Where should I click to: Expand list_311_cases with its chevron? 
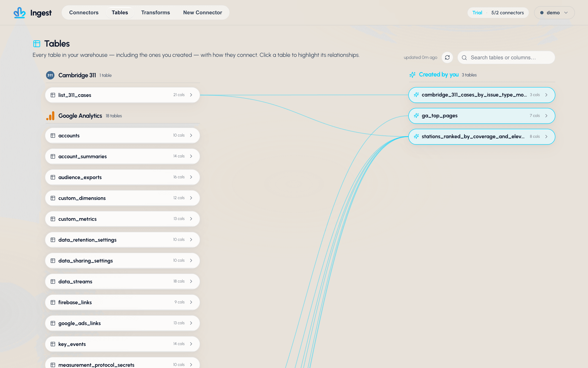191,95
